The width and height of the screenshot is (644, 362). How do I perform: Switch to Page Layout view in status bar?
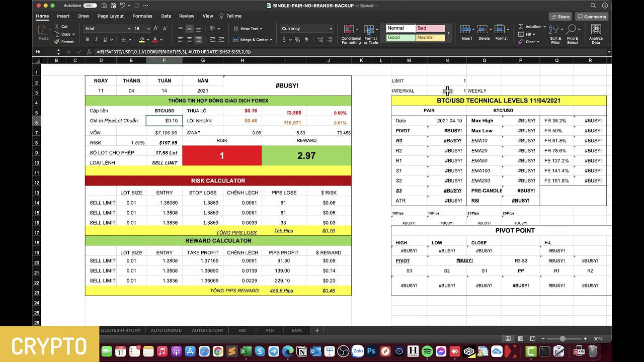point(520,339)
